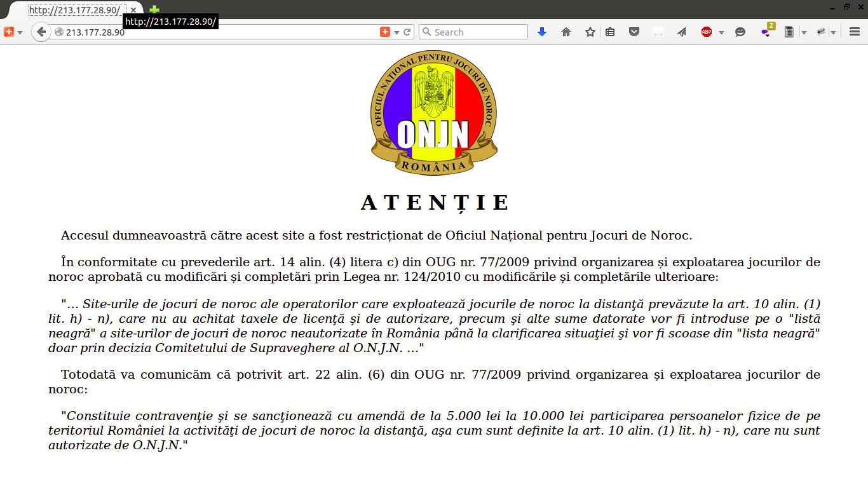Open the Adblock Plus ABP icon
868x488 pixels.
point(707,32)
